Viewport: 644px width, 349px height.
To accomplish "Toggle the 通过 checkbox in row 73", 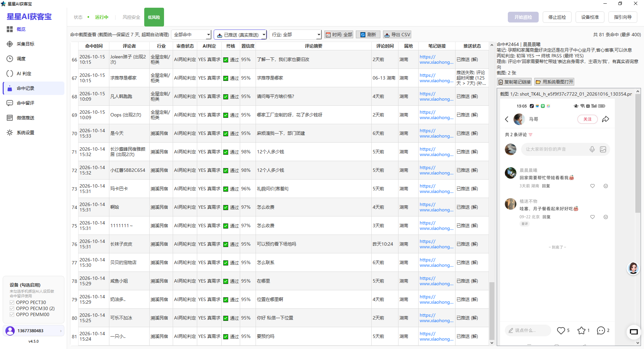I will [226, 189].
